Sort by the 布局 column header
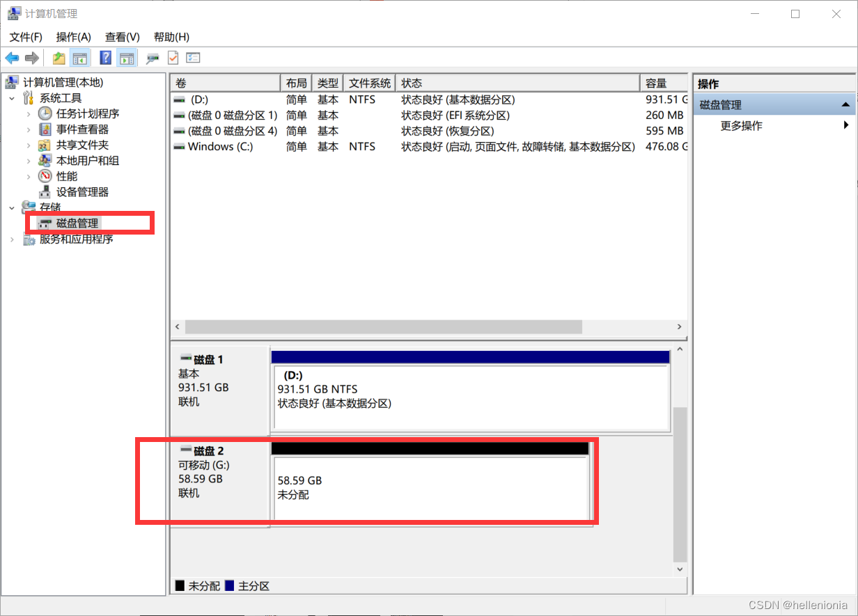858x616 pixels. coord(296,83)
